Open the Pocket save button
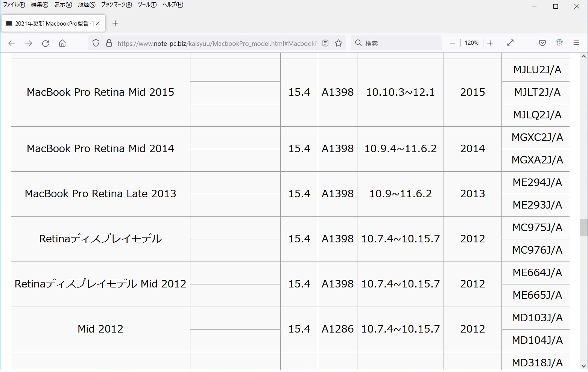 pos(542,43)
